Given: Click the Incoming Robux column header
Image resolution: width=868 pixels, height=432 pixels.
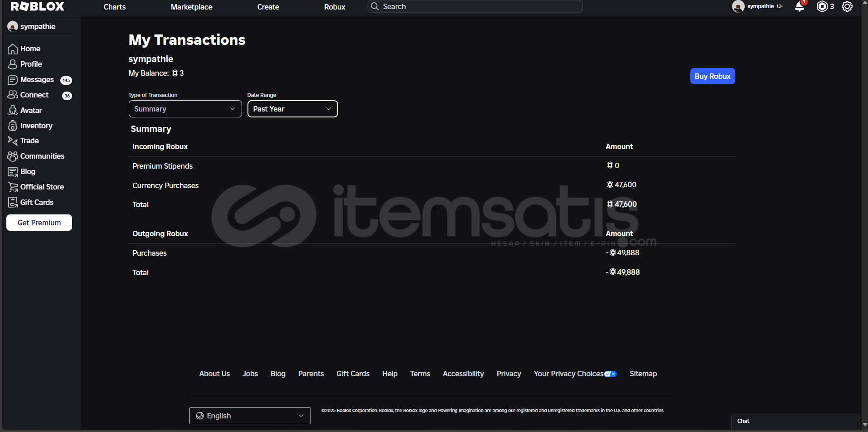Looking at the screenshot, I should [x=160, y=146].
